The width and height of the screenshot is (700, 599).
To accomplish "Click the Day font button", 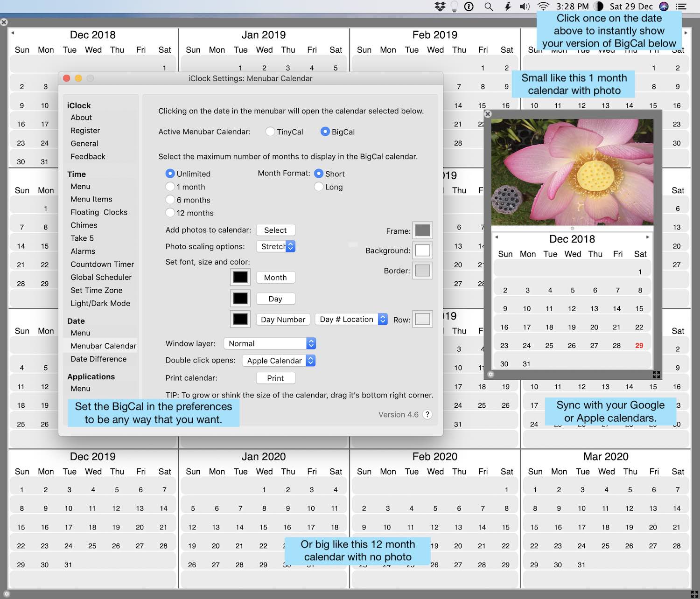I will pos(275,299).
